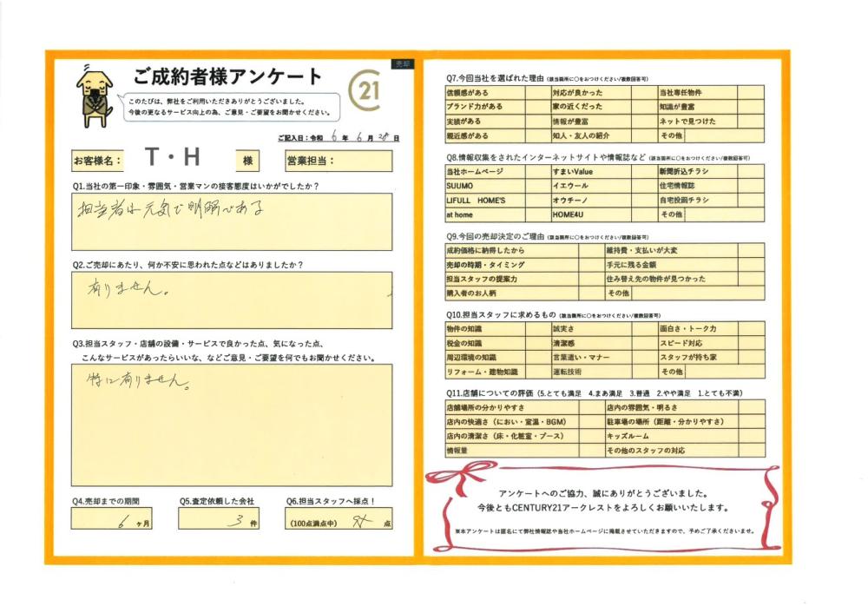
Task: Tick the box for 担当スタッフの提案力
Action: (x=590, y=280)
